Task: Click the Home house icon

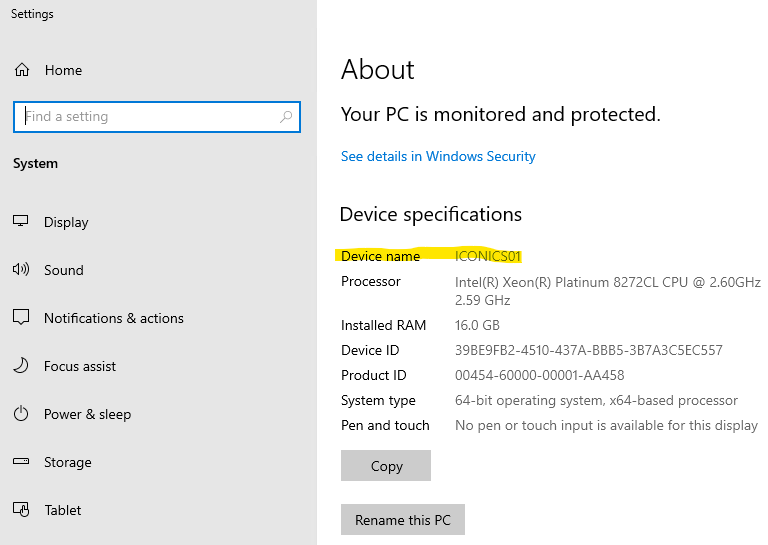Action: point(22,70)
